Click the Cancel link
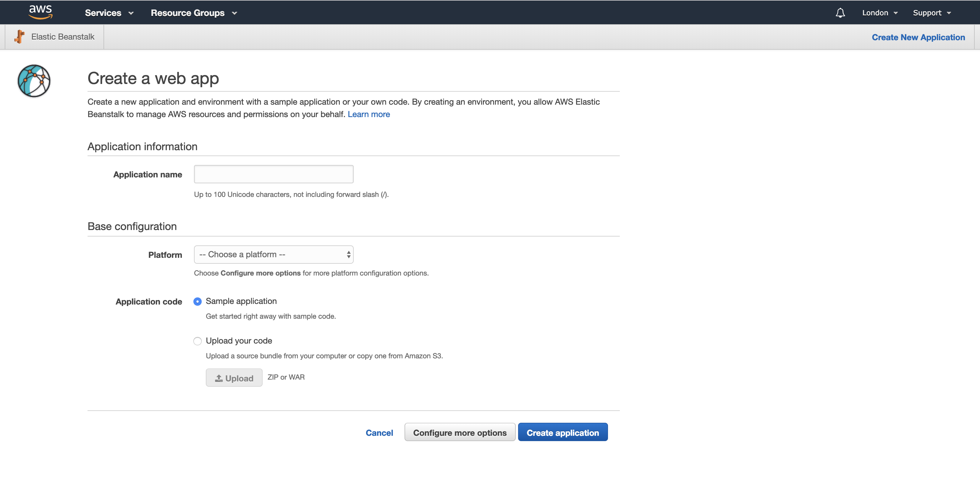 (379, 433)
